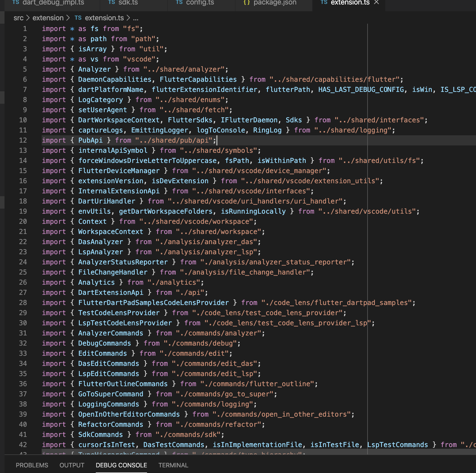
Task: Click IFlutterDaemon on line 10
Action: click(x=249, y=120)
